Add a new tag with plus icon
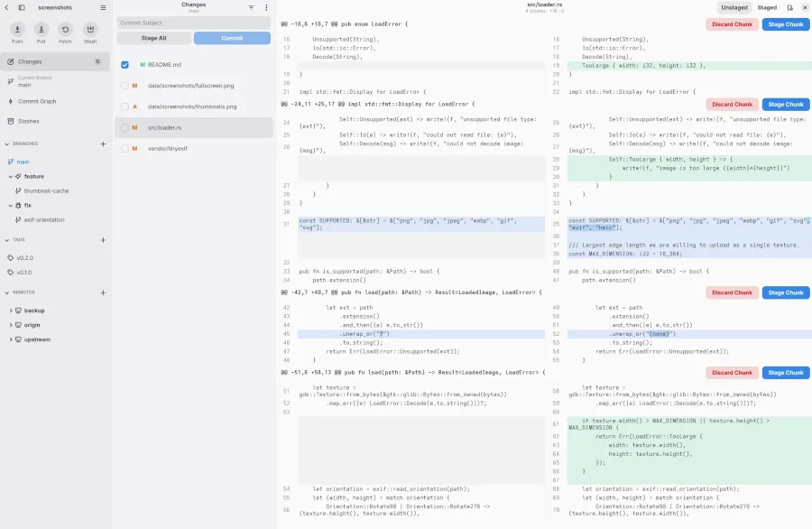The height and width of the screenshot is (529, 812). tap(103, 240)
